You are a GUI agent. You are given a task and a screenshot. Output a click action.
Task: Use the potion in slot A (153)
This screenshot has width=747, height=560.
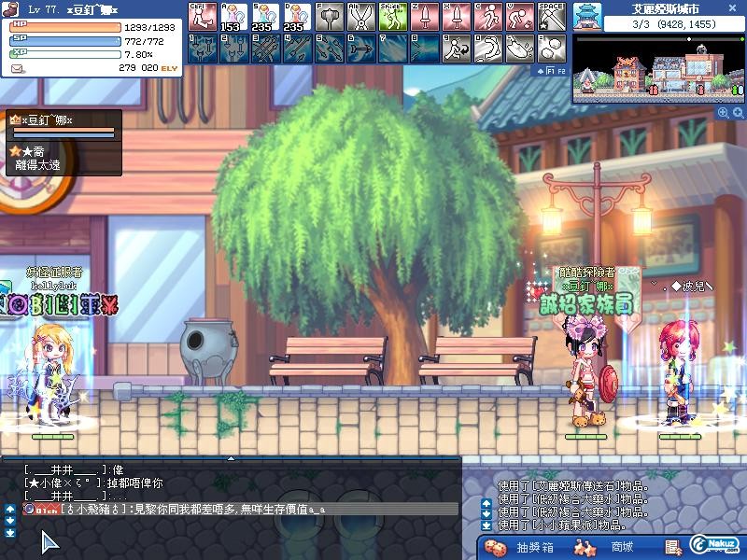click(x=234, y=17)
